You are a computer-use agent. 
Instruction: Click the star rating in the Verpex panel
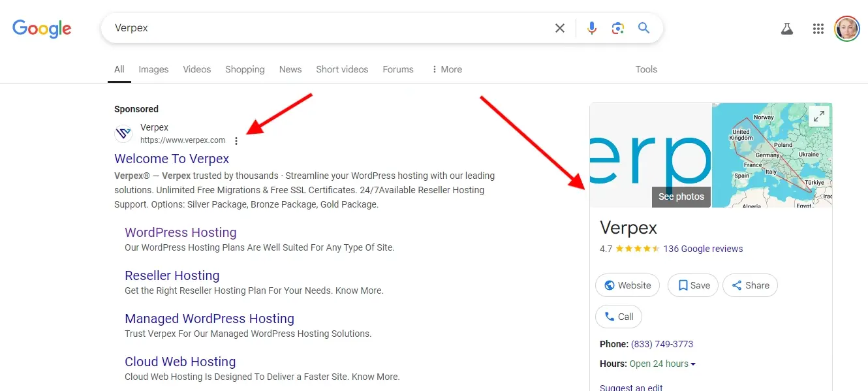click(638, 249)
